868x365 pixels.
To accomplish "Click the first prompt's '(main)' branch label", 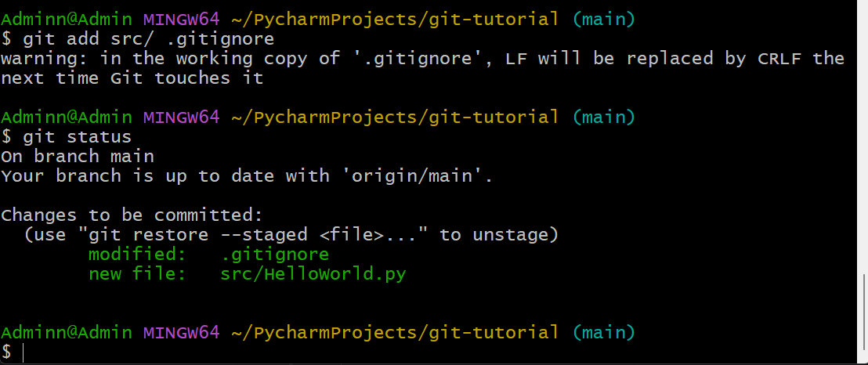I will pos(603,19).
